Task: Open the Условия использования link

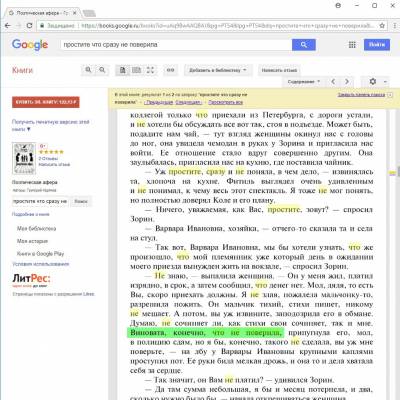Action: (41, 264)
